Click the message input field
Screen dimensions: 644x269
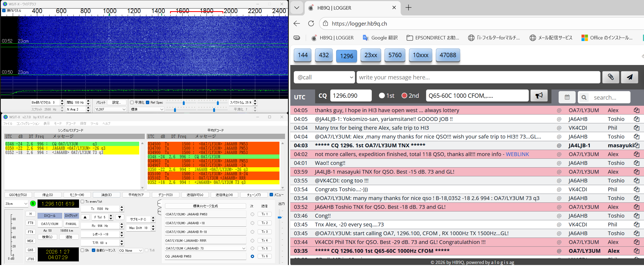click(x=478, y=77)
